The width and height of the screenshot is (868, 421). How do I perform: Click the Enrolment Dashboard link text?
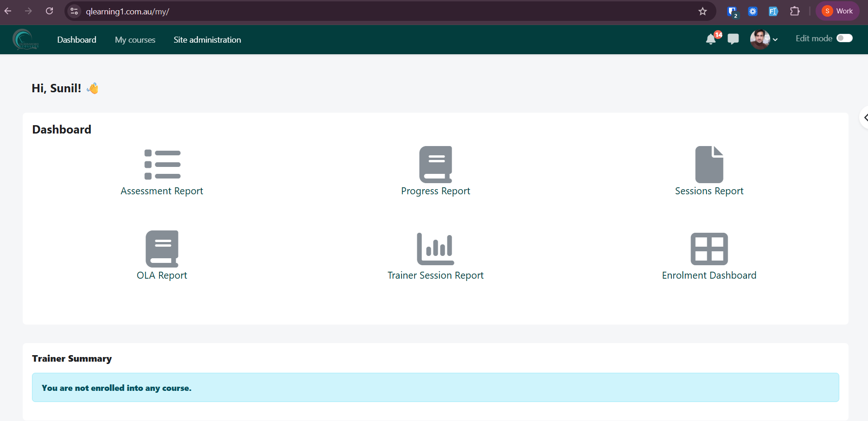tap(709, 275)
